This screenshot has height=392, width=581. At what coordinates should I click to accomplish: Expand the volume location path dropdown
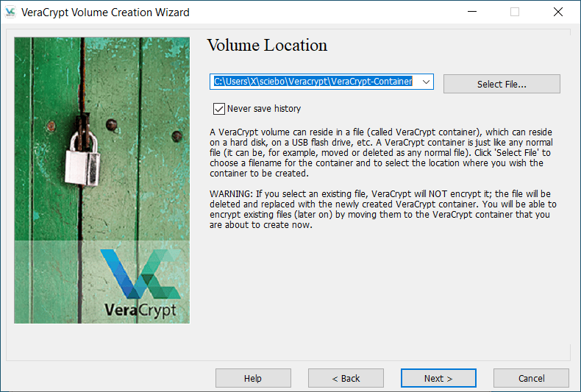click(x=426, y=82)
